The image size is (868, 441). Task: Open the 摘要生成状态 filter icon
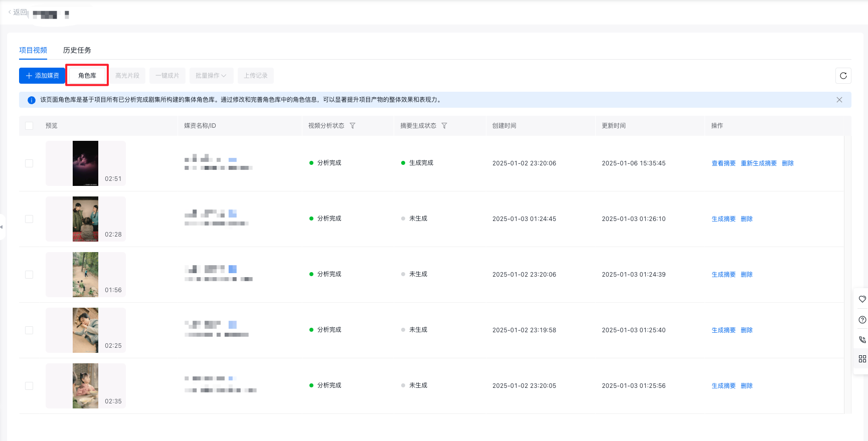pyautogui.click(x=444, y=126)
